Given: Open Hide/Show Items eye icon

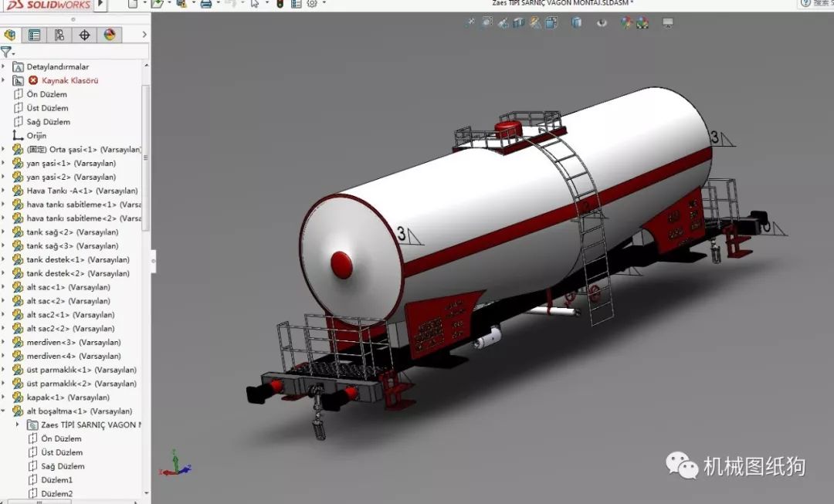Looking at the screenshot, I should point(602,22).
